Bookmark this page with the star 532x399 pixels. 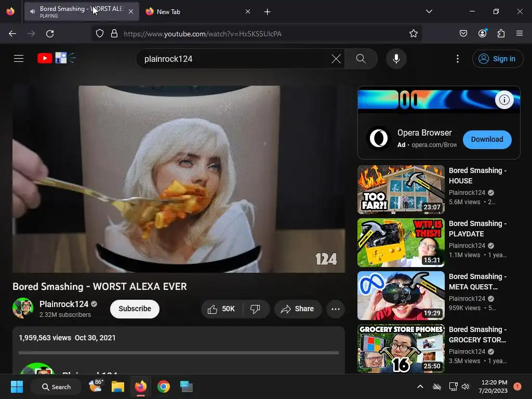[413, 34]
